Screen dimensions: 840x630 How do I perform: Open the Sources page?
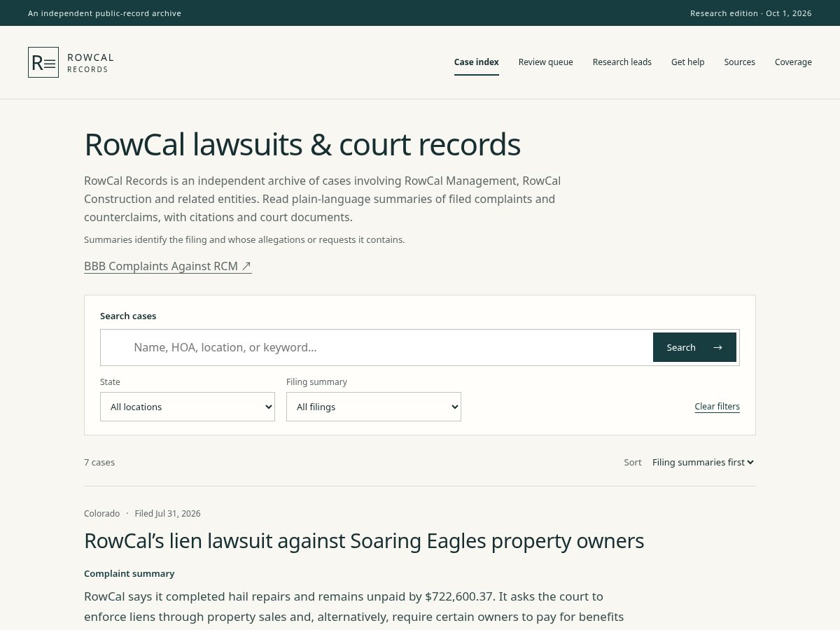(x=740, y=62)
